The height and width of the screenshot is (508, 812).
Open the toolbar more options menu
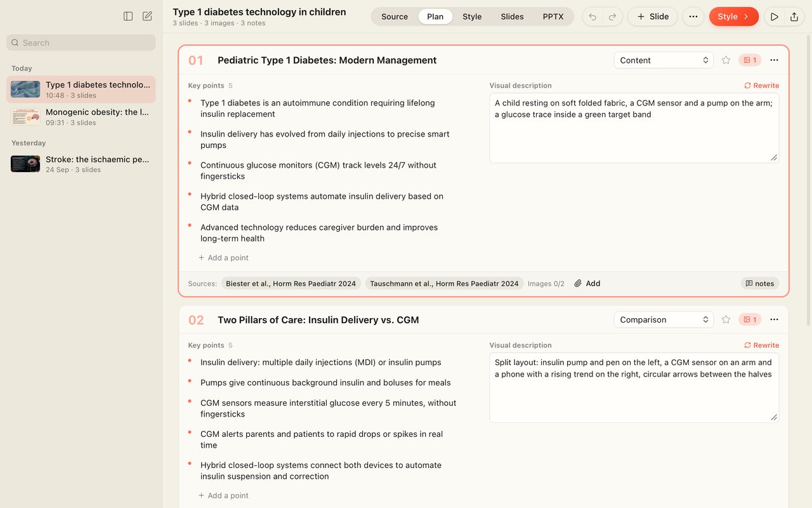click(x=693, y=17)
